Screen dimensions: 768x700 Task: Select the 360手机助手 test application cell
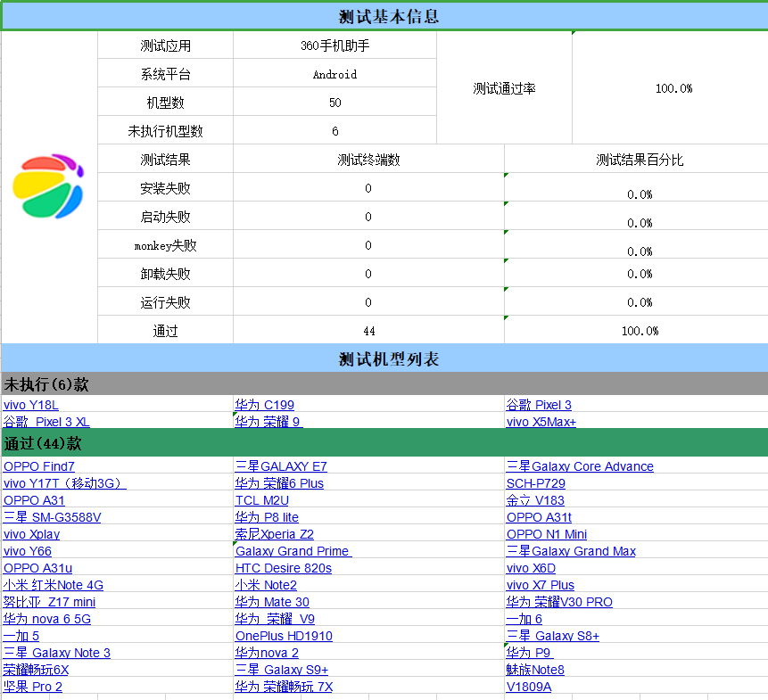[x=335, y=45]
